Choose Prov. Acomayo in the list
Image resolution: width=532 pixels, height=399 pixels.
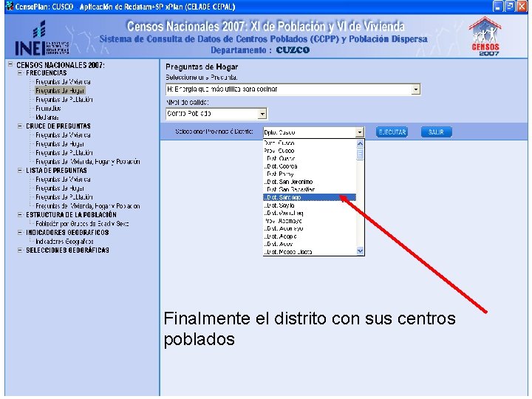(x=310, y=221)
